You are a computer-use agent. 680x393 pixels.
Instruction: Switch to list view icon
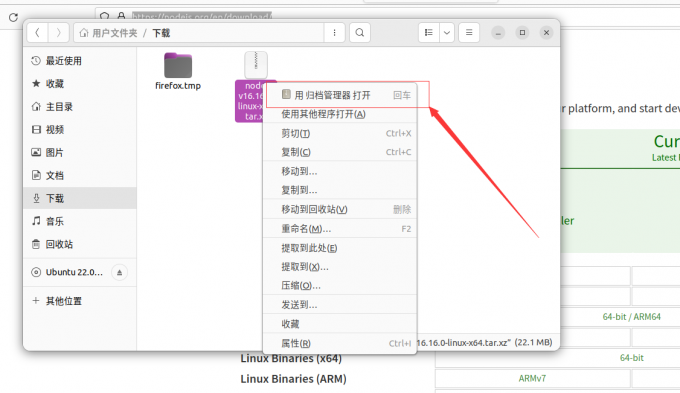[428, 33]
